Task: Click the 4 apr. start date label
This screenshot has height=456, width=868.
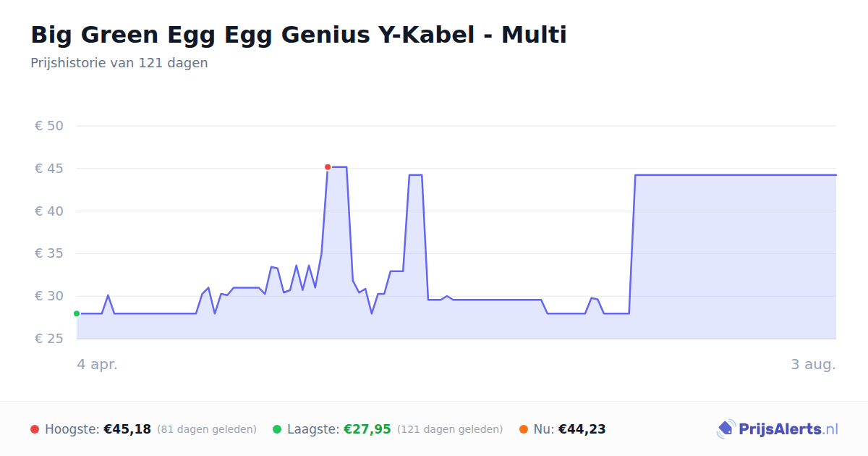Action: (97, 364)
